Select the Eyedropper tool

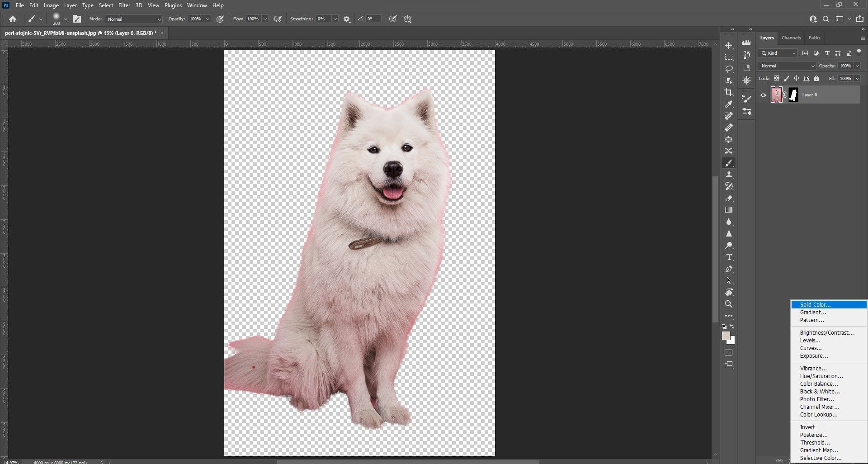click(x=729, y=104)
